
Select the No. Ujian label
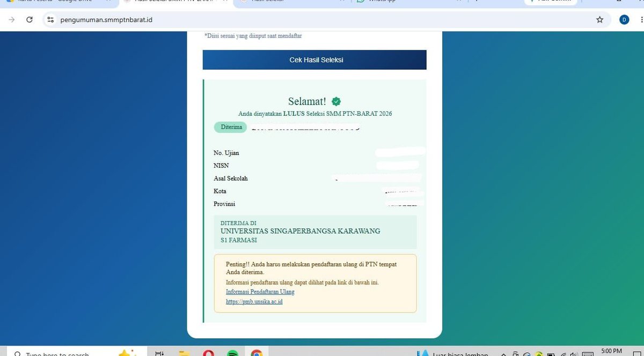pos(226,153)
